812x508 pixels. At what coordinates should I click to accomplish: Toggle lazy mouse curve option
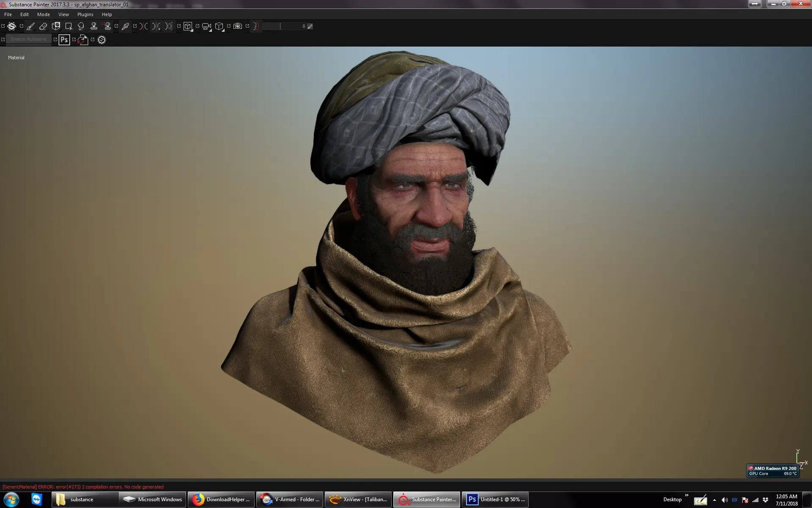[x=256, y=26]
